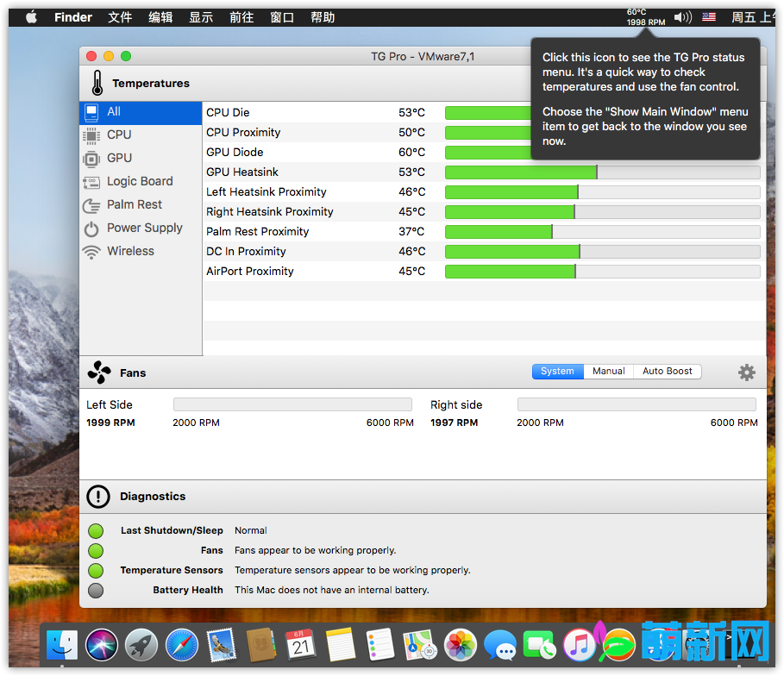This screenshot has width=784, height=676.
Task: Open the 前往 menu
Action: (241, 17)
